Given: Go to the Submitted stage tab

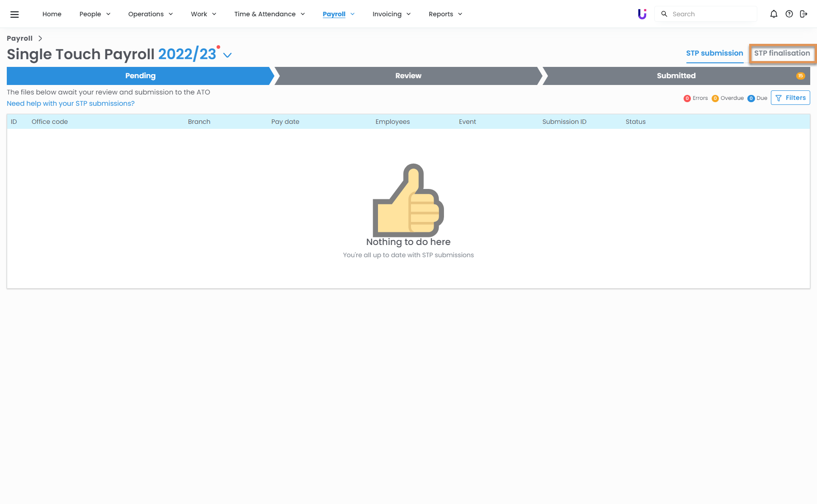Looking at the screenshot, I should point(676,76).
